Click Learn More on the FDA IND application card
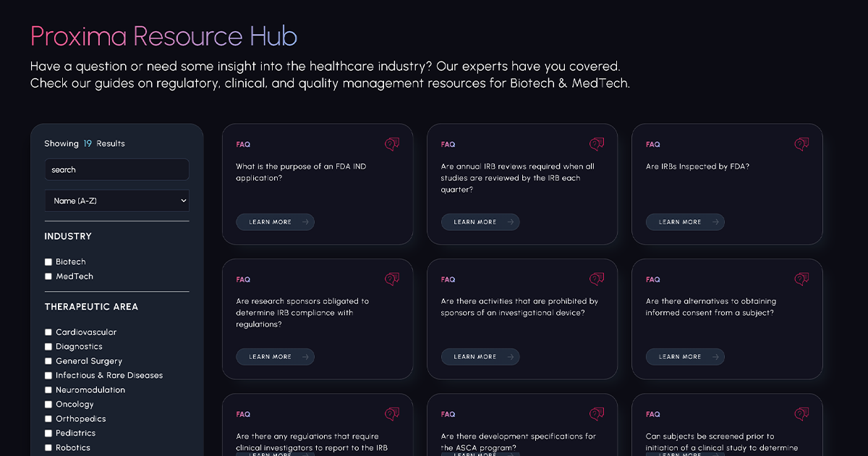The height and width of the screenshot is (456, 868). point(275,222)
